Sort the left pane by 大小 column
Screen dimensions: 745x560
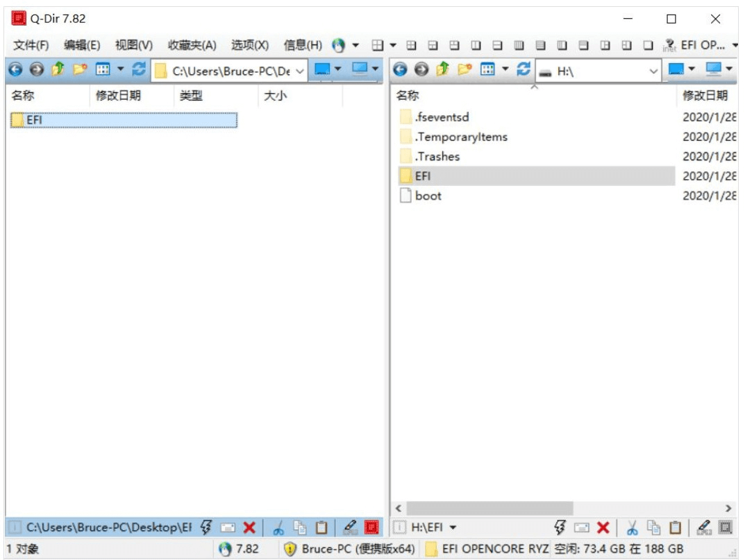tap(274, 96)
